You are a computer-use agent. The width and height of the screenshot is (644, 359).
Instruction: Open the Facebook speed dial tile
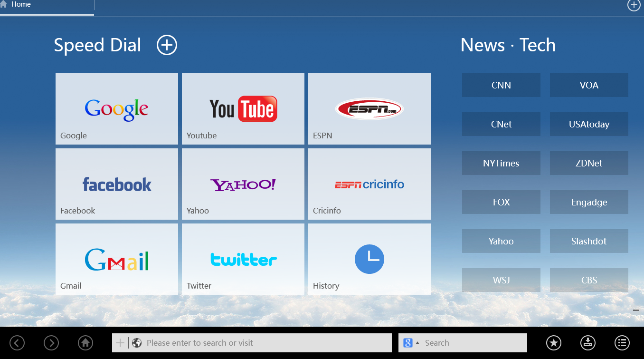tap(117, 184)
